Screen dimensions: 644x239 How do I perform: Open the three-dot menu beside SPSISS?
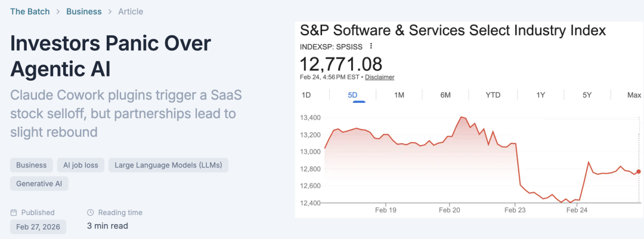coord(371,46)
